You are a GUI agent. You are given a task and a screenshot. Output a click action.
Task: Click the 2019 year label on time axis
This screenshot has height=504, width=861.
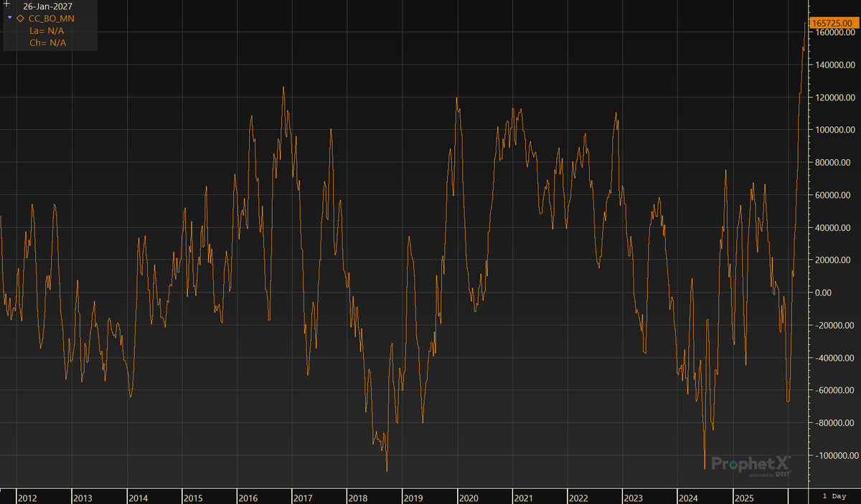point(413,498)
